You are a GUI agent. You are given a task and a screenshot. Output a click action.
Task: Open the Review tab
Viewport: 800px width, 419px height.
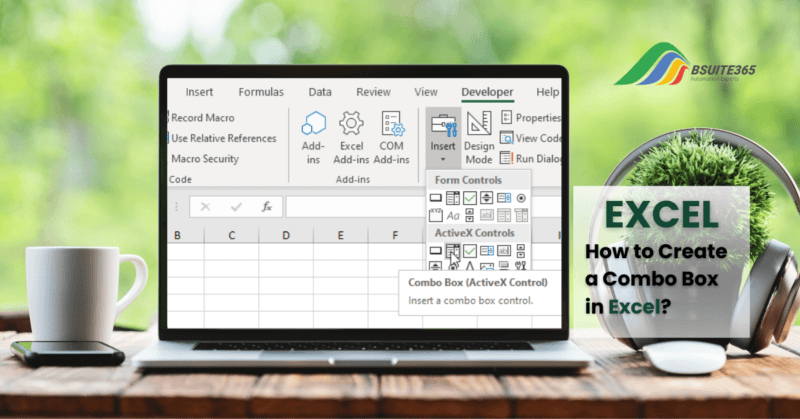[x=373, y=92]
